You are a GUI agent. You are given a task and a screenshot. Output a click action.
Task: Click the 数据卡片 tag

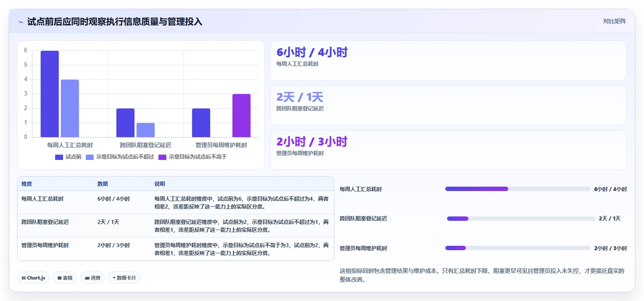coord(124,278)
